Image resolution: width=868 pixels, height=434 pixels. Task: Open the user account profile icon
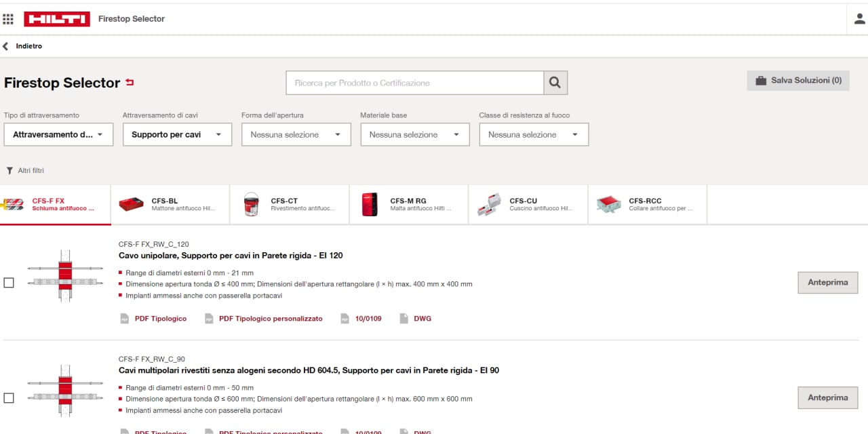coord(859,19)
